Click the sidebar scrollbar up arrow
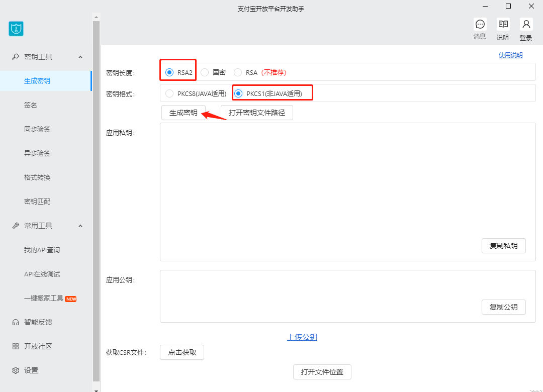543x392 pixels. click(x=96, y=17)
